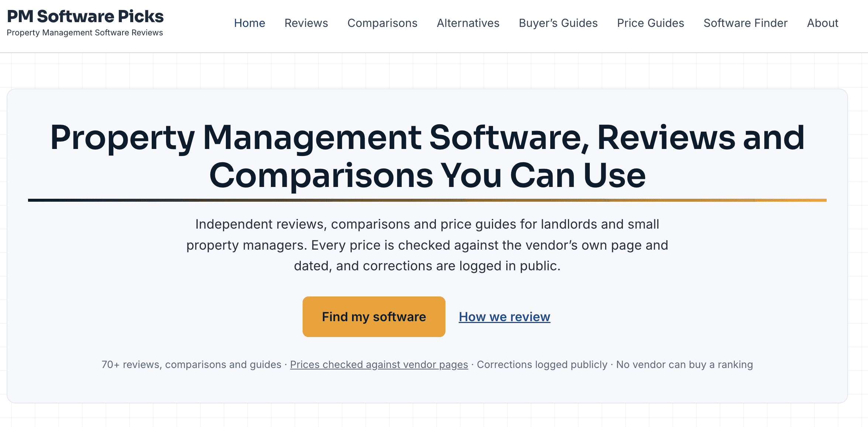Visit Buyer's Guides section

tap(558, 23)
